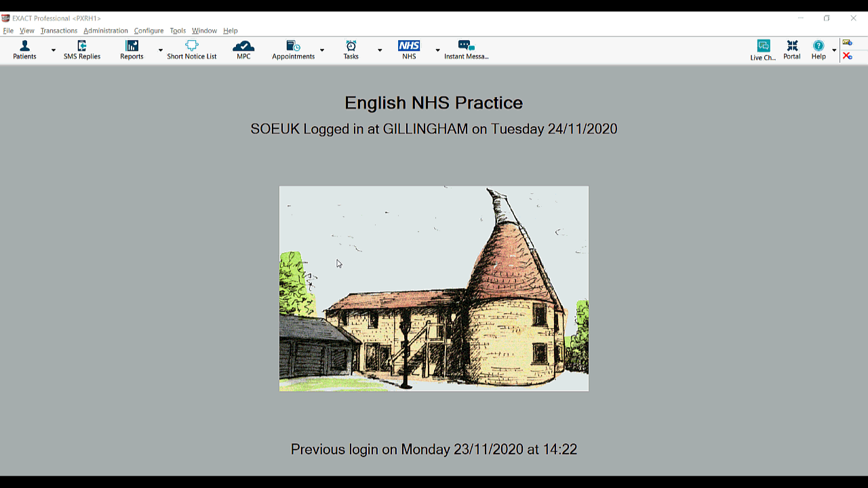Image resolution: width=868 pixels, height=488 pixels.
Task: Open the File menu
Action: click(x=8, y=30)
